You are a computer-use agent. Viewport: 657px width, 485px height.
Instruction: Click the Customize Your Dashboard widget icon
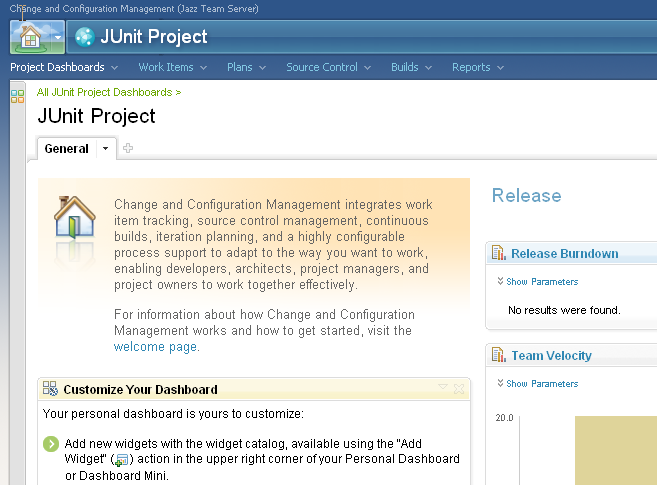tap(50, 389)
